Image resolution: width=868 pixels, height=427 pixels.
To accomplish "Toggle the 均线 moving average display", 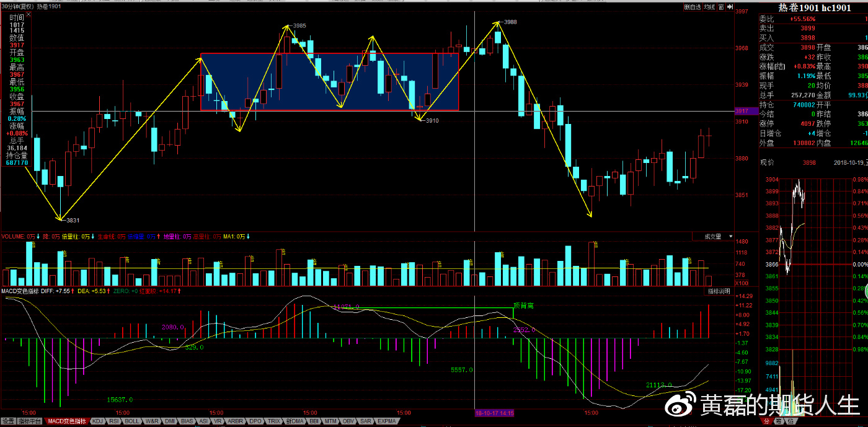I will click(710, 7).
